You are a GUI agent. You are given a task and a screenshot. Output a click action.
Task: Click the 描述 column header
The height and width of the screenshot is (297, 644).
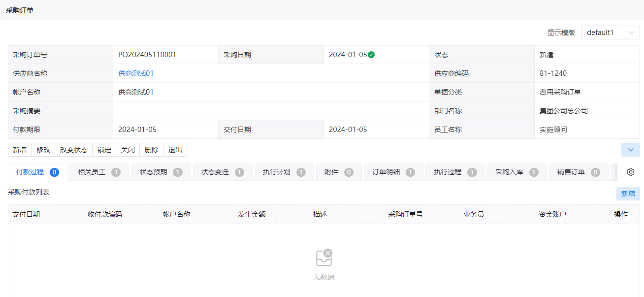click(x=320, y=214)
